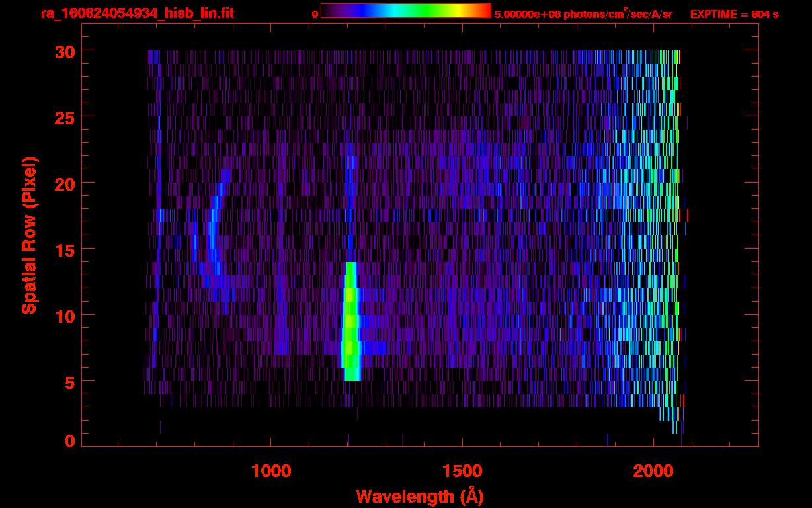812x508 pixels.
Task: Click the orange-red end of the color bar
Action: (x=483, y=11)
